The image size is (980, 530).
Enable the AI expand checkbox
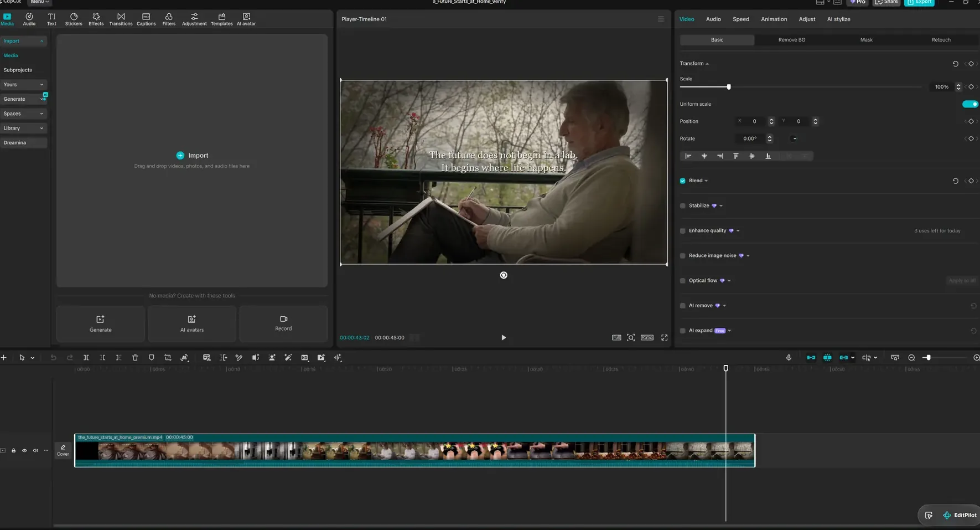pos(682,331)
